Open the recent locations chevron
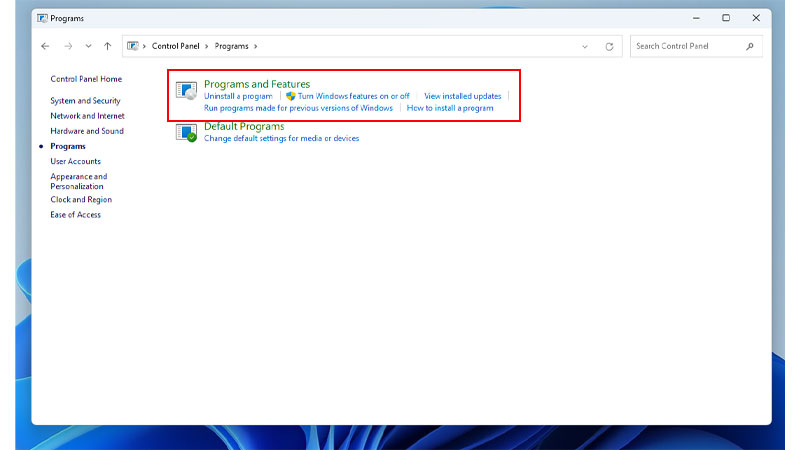 [88, 46]
